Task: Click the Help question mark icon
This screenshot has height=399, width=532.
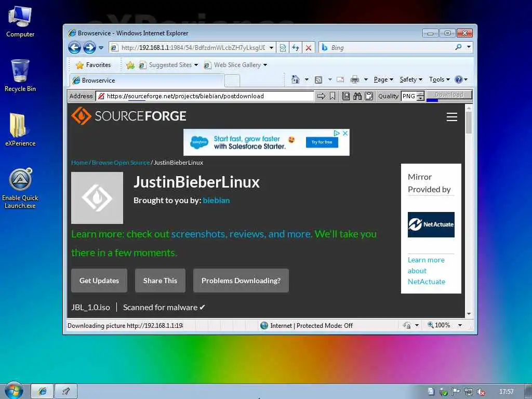Action: [x=458, y=79]
